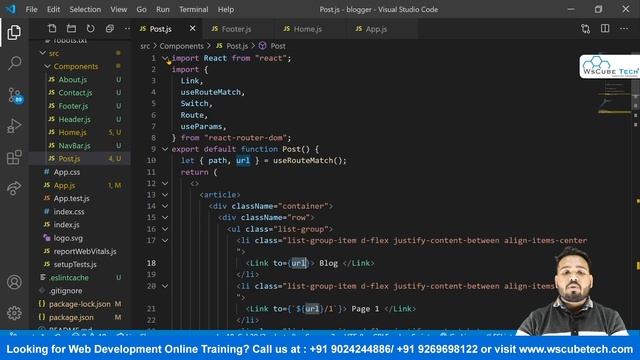
Task: Open the Go menu
Action: 141,9
